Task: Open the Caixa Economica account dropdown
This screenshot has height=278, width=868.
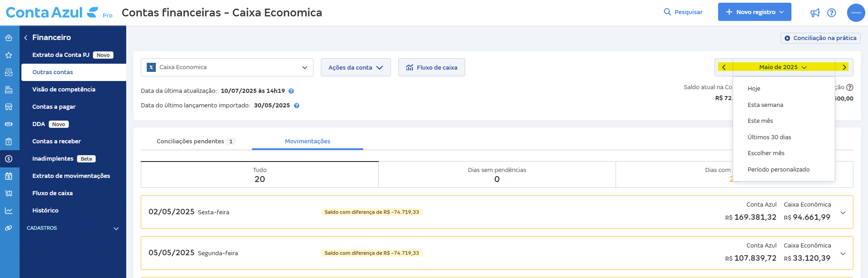Action: coord(227,67)
